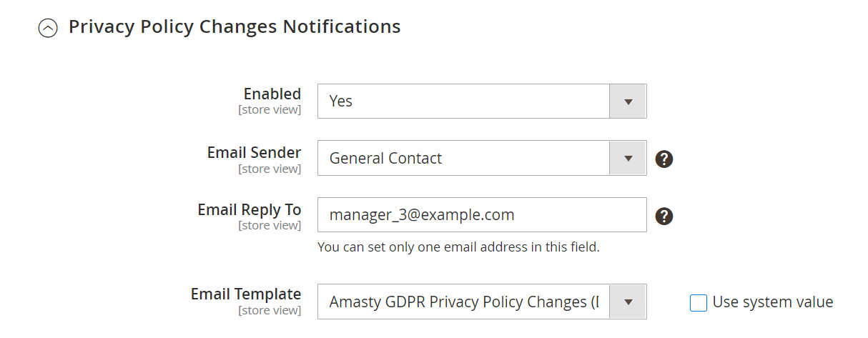Image resolution: width=868 pixels, height=338 pixels.
Task: Click the 'Enabled' field label
Action: (x=272, y=94)
